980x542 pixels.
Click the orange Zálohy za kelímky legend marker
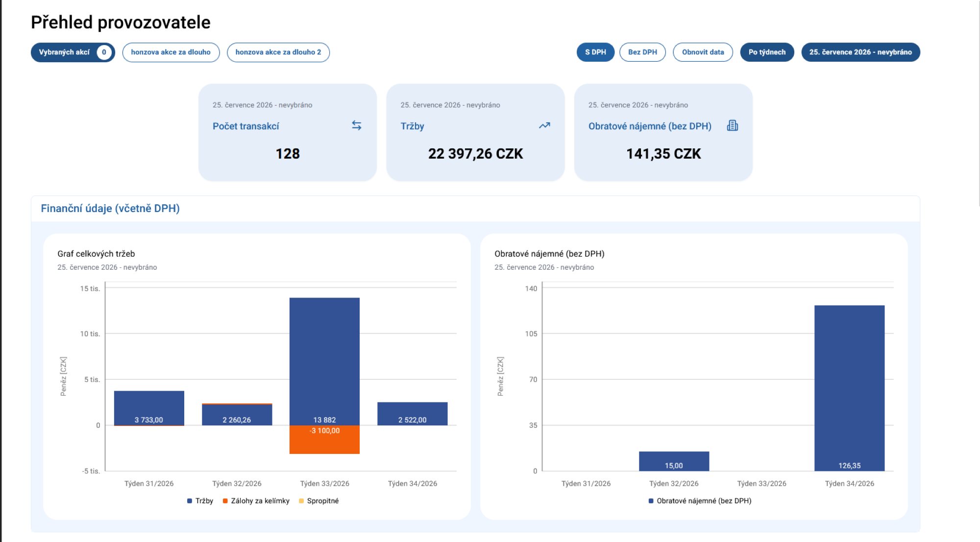click(x=225, y=501)
